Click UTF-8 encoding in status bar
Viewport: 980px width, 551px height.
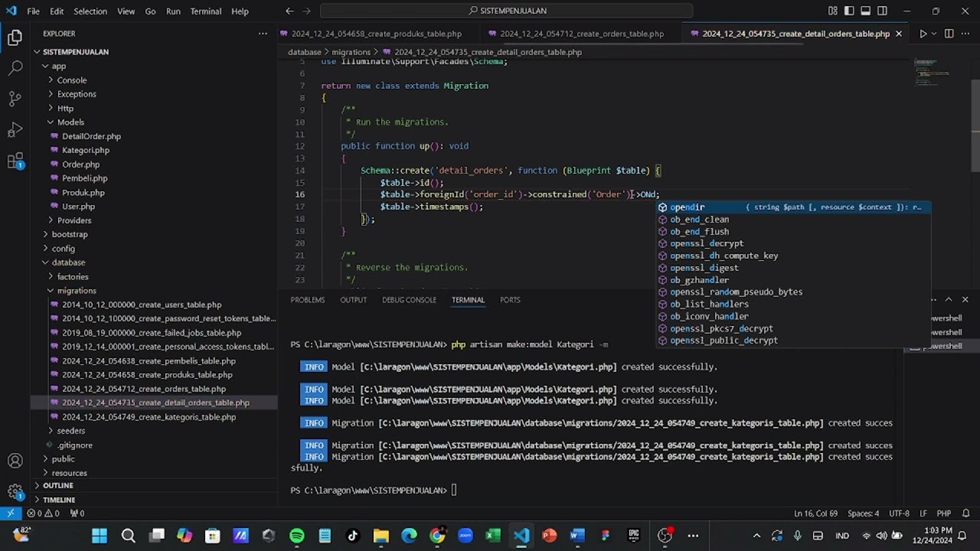(899, 514)
